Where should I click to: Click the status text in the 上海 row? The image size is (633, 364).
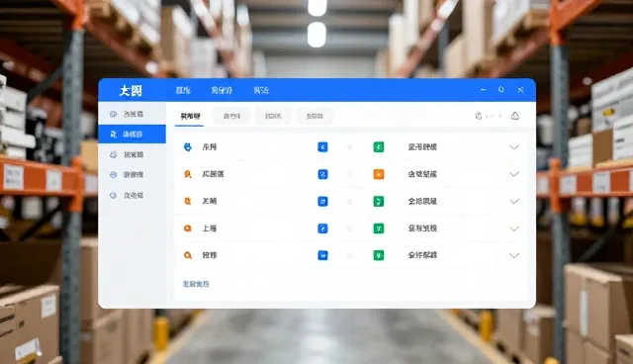pyautogui.click(x=422, y=228)
